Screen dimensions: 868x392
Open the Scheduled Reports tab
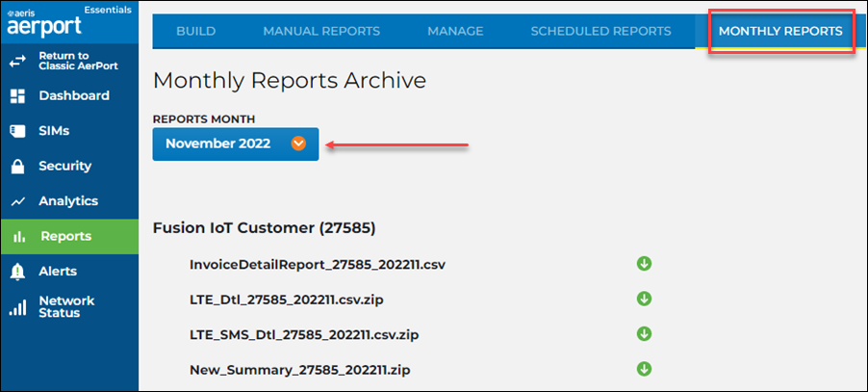point(601,32)
